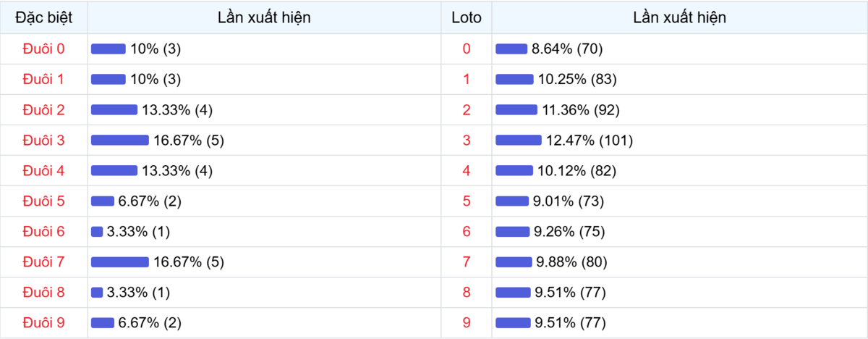The height and width of the screenshot is (339, 868).
Task: Click the Đặc biệt column header
Action: 43,17
